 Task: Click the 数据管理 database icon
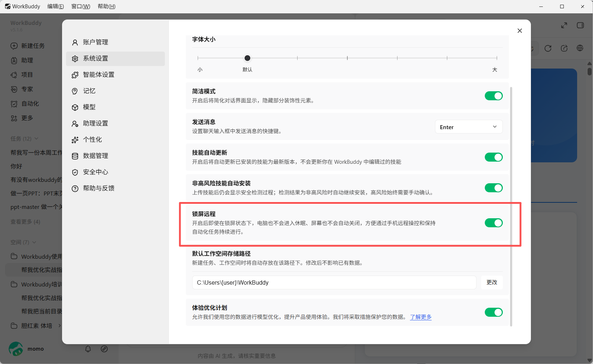pos(75,156)
